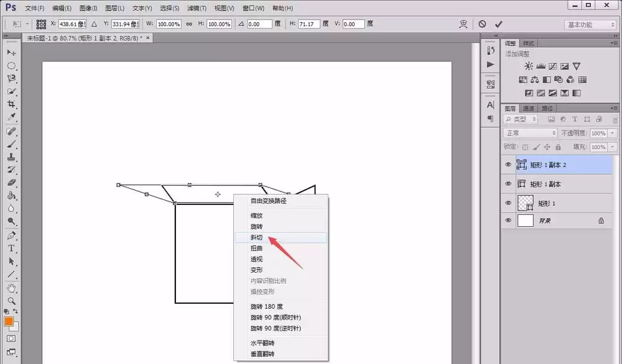Commit transform with the checkmark icon

pyautogui.click(x=499, y=24)
